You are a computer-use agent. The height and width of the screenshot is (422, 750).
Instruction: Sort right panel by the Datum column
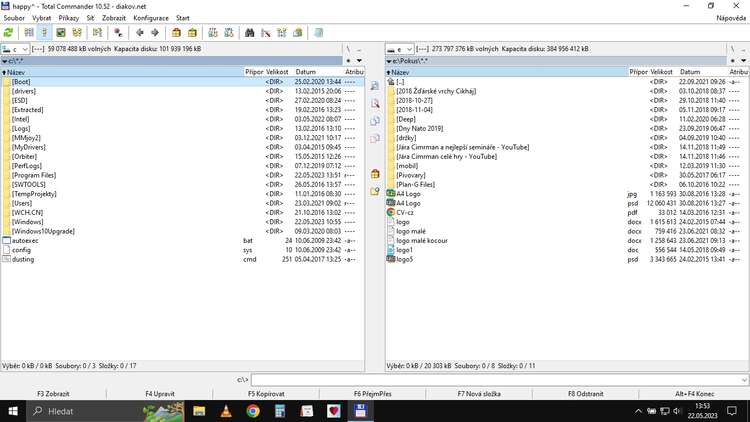(703, 72)
